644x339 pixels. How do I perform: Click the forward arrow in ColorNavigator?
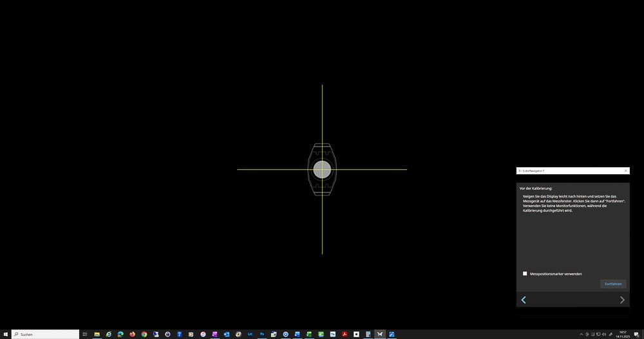622,300
